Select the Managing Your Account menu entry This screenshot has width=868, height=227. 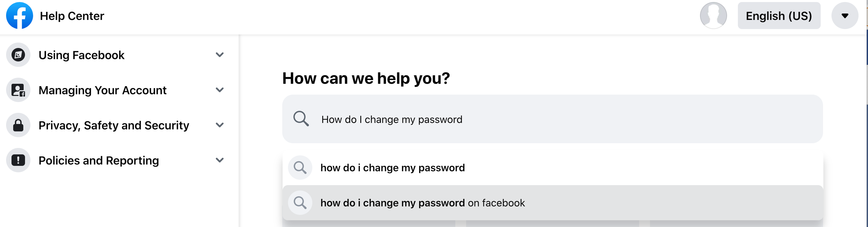pos(102,90)
